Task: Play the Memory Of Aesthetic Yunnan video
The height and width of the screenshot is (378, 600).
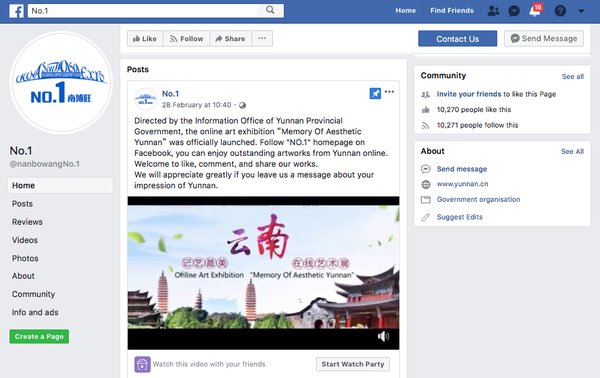Action: tap(263, 273)
